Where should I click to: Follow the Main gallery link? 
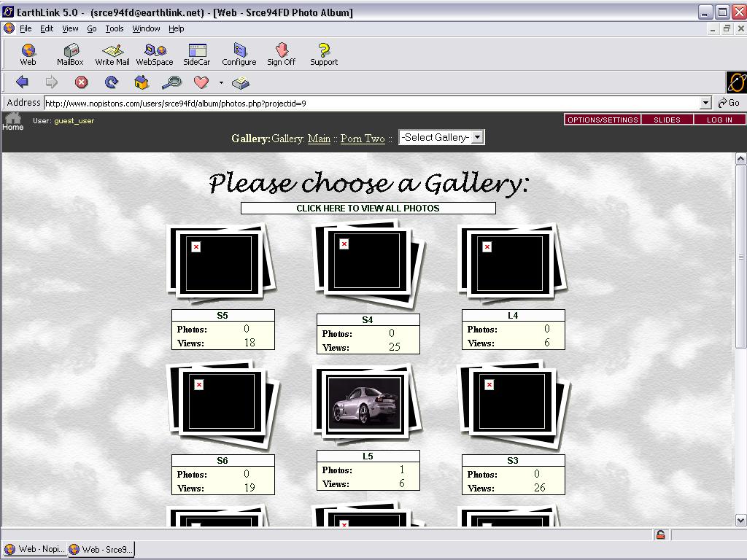[x=319, y=139]
